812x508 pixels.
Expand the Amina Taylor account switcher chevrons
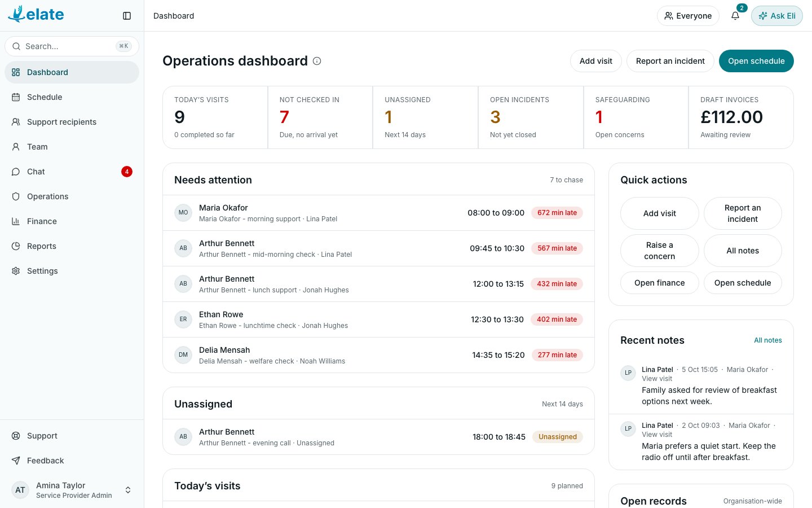[128, 490]
